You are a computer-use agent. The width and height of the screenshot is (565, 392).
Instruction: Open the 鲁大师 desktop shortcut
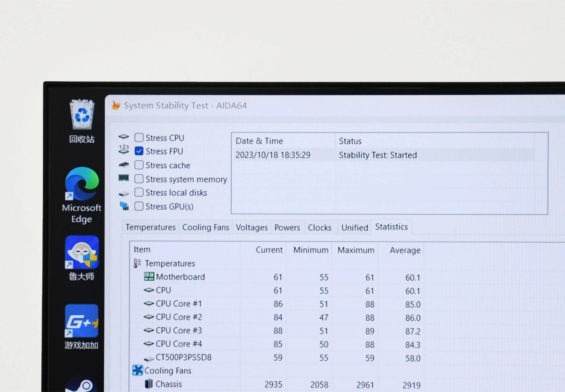coord(82,252)
